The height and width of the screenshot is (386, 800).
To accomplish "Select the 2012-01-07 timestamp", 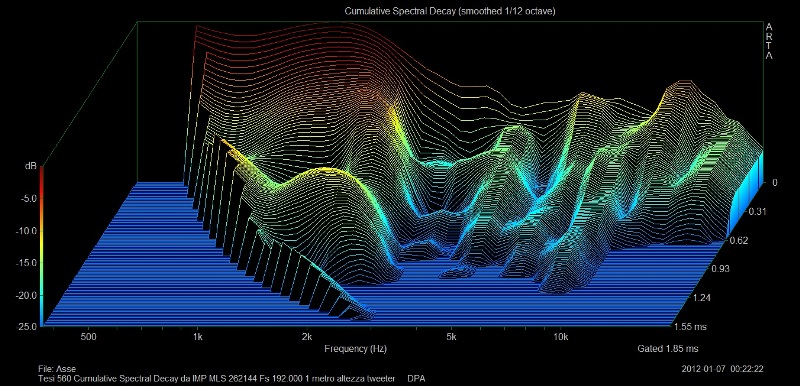I will (x=722, y=369).
